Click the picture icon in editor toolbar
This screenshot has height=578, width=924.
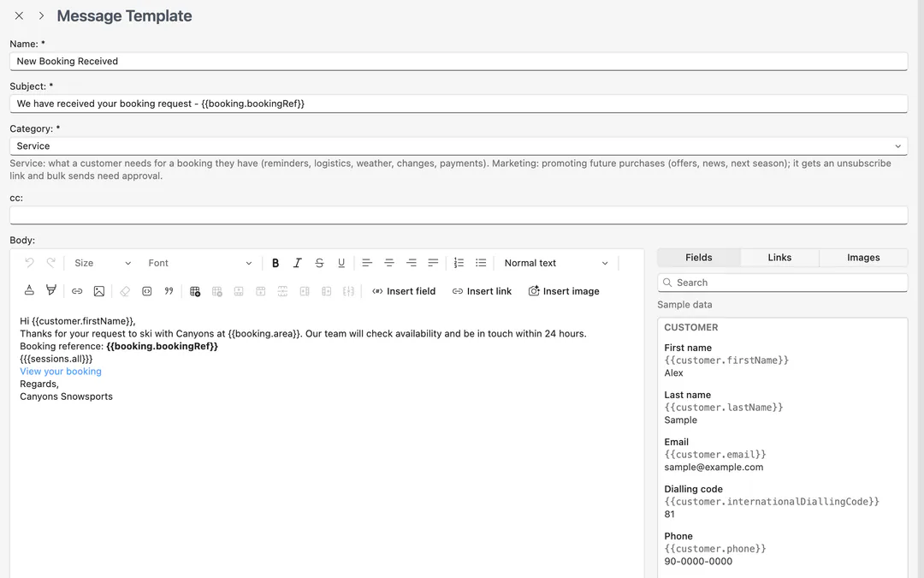click(x=99, y=291)
